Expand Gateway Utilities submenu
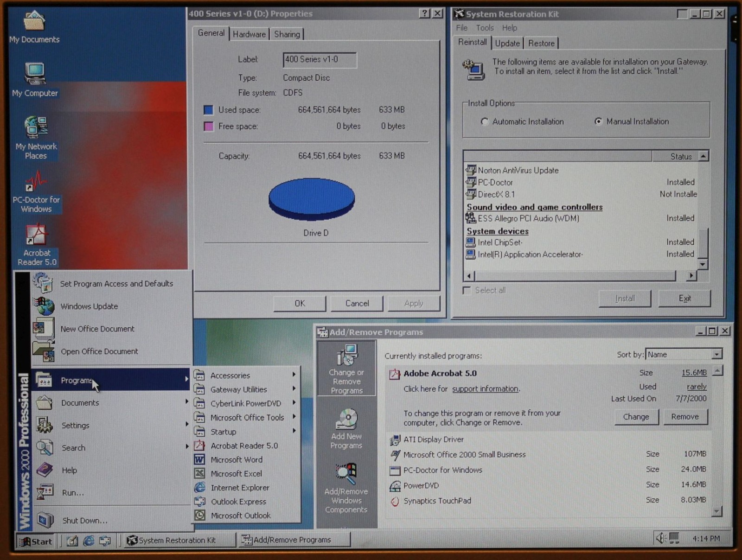The width and height of the screenshot is (742, 560). point(246,389)
